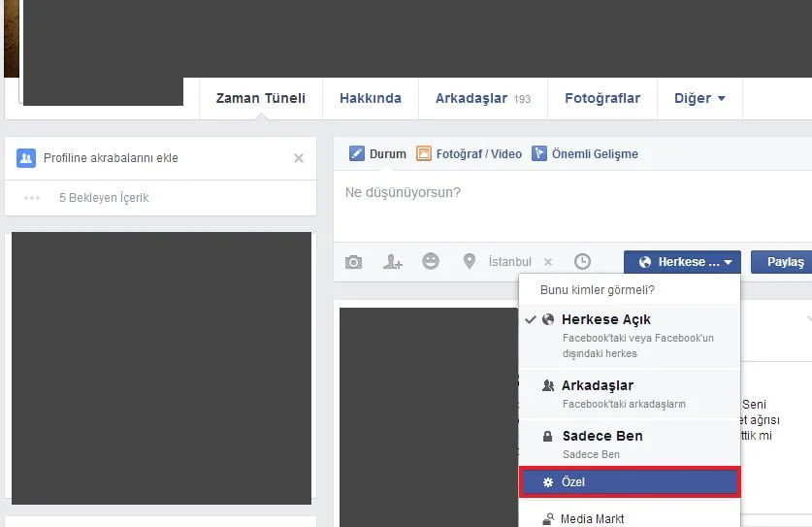This screenshot has width=812, height=527.
Task: Open the three dots pending content
Action: pyautogui.click(x=32, y=198)
